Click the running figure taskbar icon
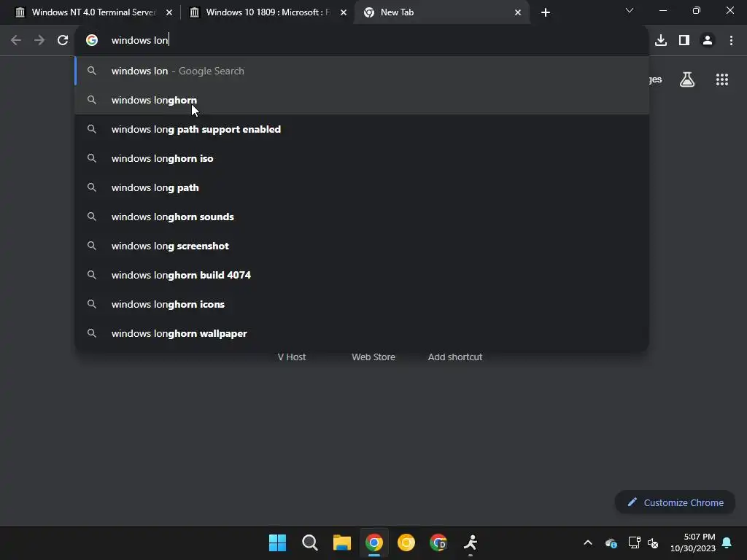The width and height of the screenshot is (747, 560). coord(471,542)
